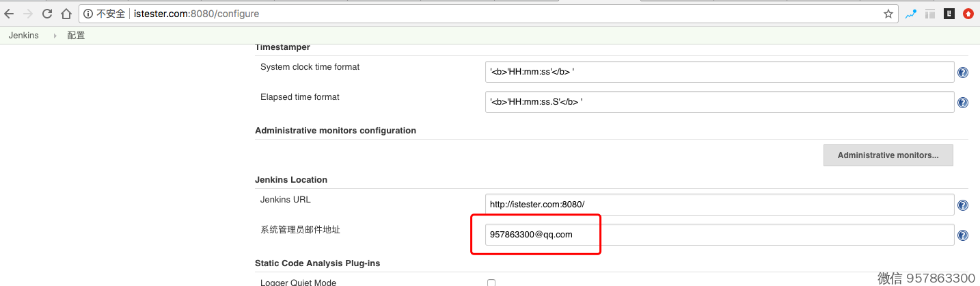Reload the Jenkins configure page

click(47, 14)
